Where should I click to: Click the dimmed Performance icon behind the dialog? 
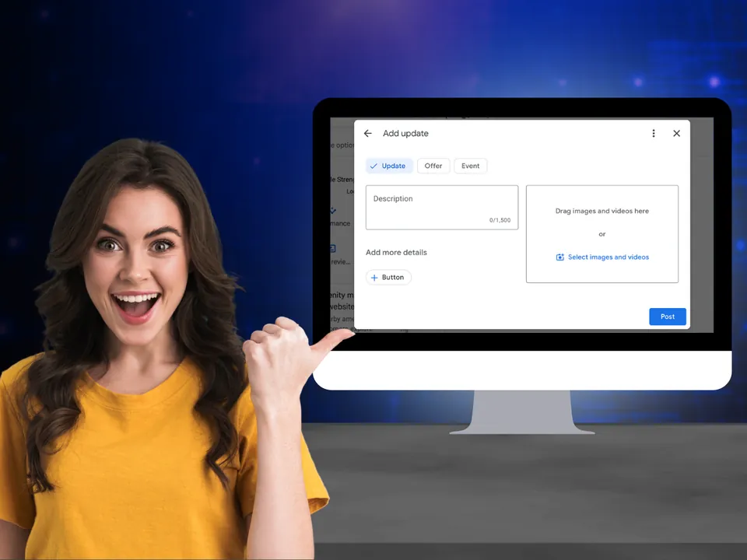[x=333, y=210]
